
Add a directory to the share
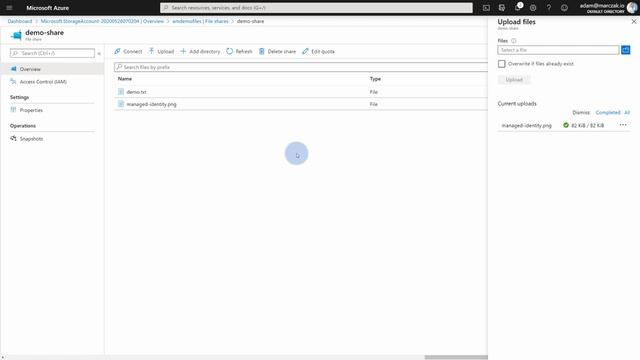(200, 51)
